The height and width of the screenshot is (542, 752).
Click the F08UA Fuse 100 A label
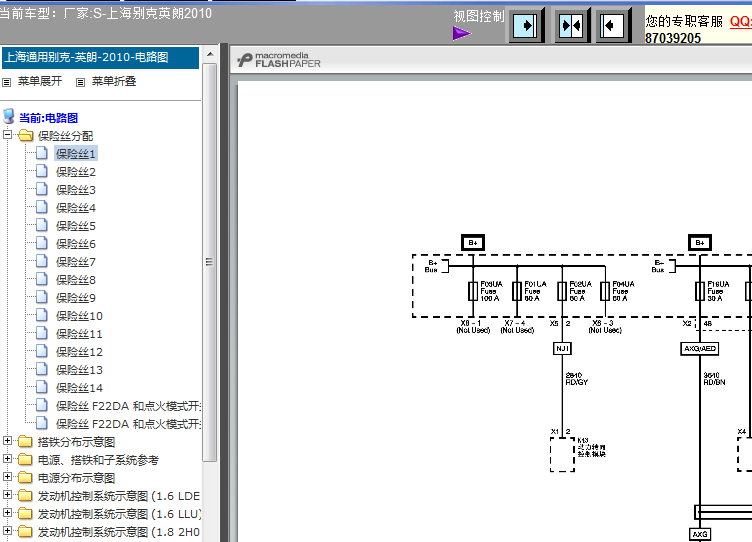point(491,291)
